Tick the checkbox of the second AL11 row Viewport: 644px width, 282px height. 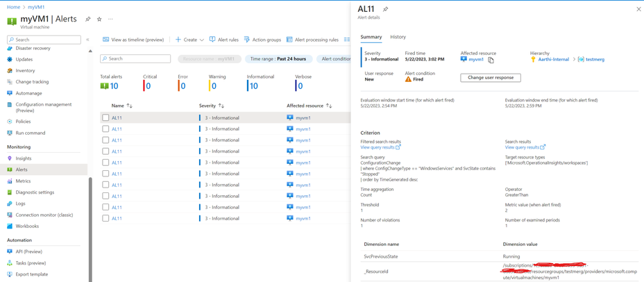coord(105,128)
